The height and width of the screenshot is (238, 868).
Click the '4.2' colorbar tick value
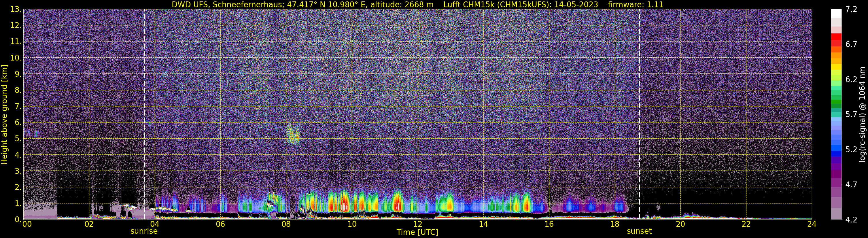(851, 220)
